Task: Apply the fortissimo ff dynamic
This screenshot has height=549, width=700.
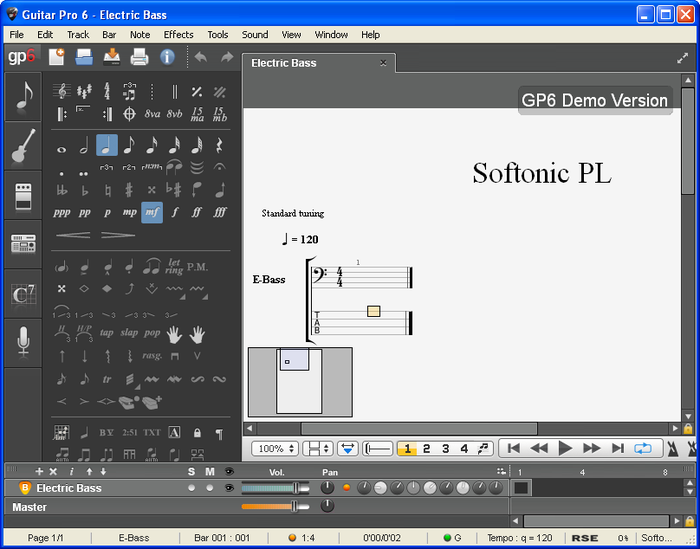Action: coord(196,212)
